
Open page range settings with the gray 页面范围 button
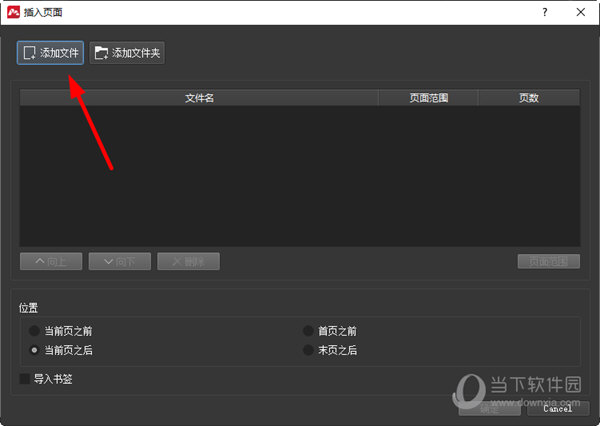tap(549, 261)
